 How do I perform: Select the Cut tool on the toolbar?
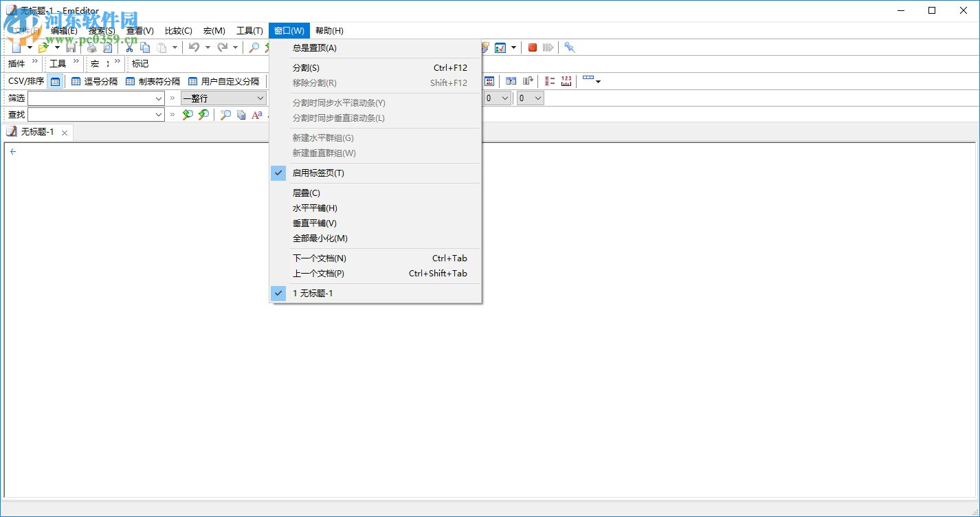pos(129,47)
